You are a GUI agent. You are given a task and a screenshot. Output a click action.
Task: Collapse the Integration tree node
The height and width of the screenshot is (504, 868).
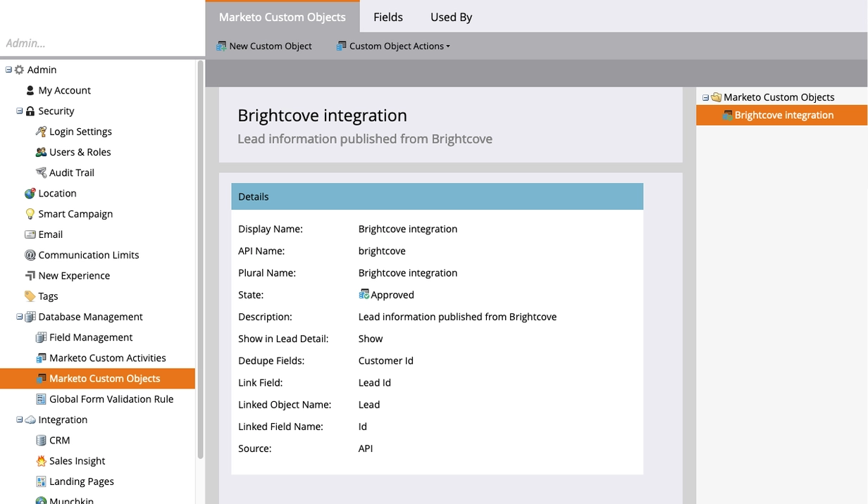click(x=20, y=420)
